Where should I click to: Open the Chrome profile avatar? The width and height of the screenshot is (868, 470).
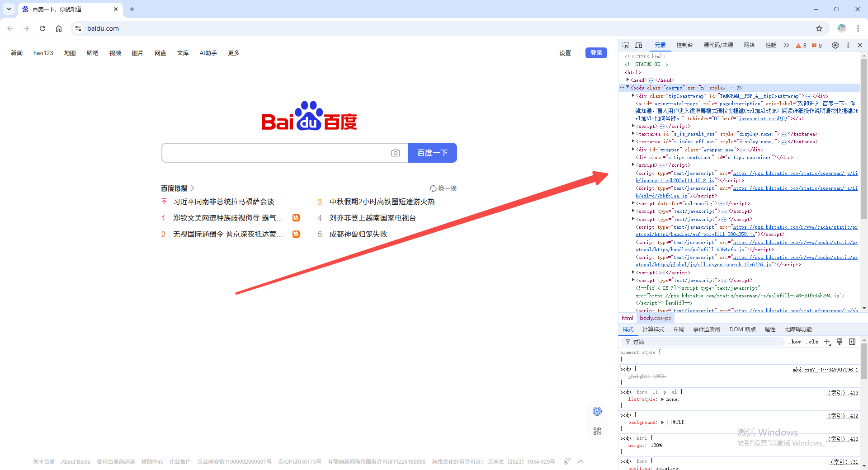(842, 28)
